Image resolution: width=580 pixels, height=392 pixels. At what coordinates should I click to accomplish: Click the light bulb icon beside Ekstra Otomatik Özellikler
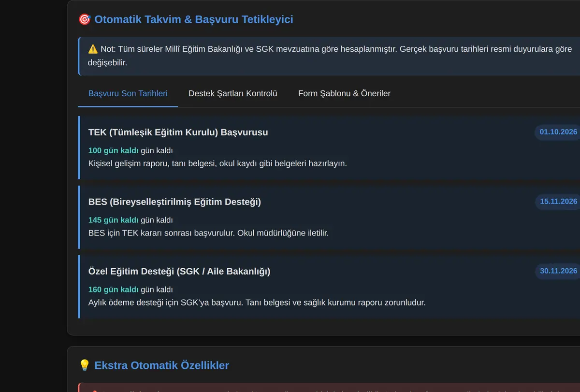pyautogui.click(x=84, y=365)
